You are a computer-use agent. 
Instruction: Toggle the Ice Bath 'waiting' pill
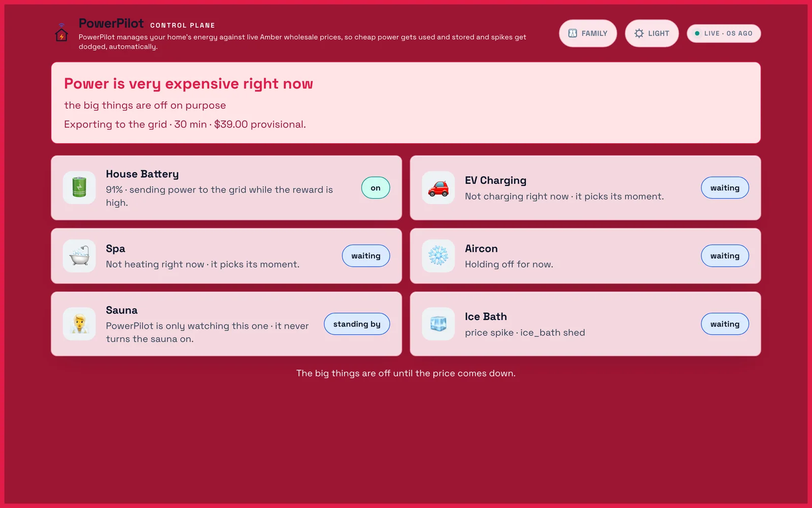[725, 324]
